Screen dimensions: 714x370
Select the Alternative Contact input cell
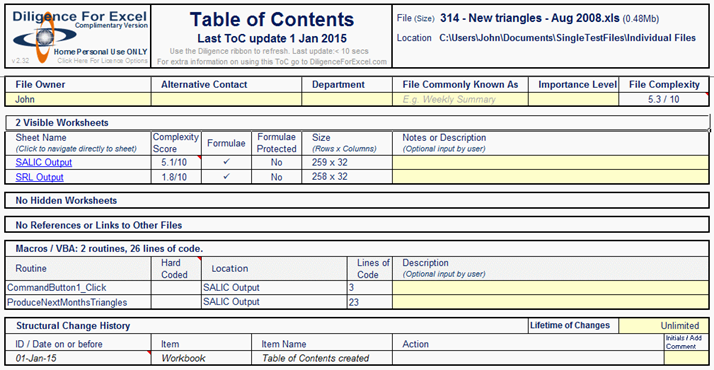[226, 99]
